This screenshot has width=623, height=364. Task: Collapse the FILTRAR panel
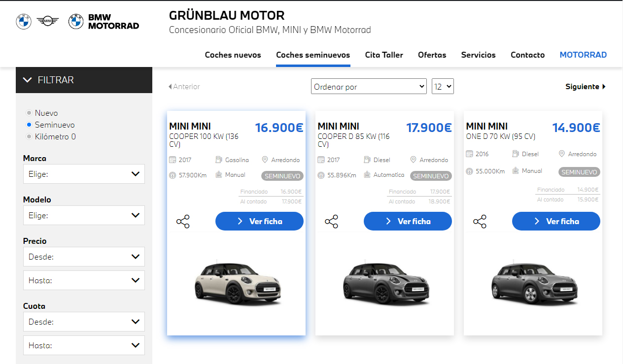84,80
